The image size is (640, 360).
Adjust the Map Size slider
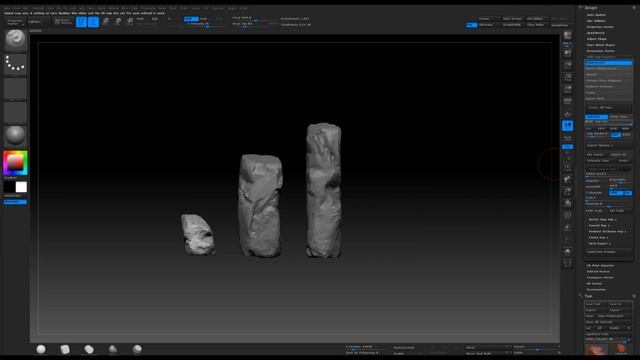(608, 122)
